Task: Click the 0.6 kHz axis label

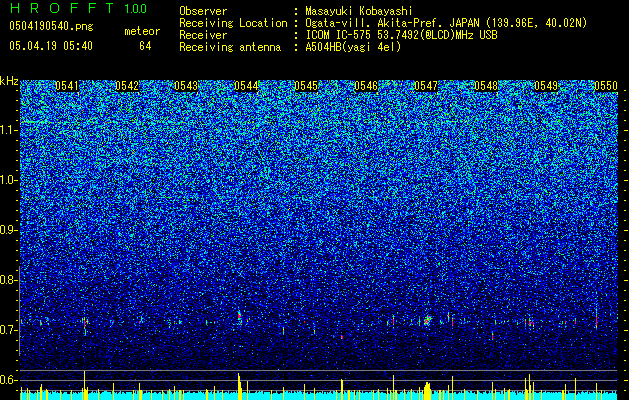Action: point(9,380)
